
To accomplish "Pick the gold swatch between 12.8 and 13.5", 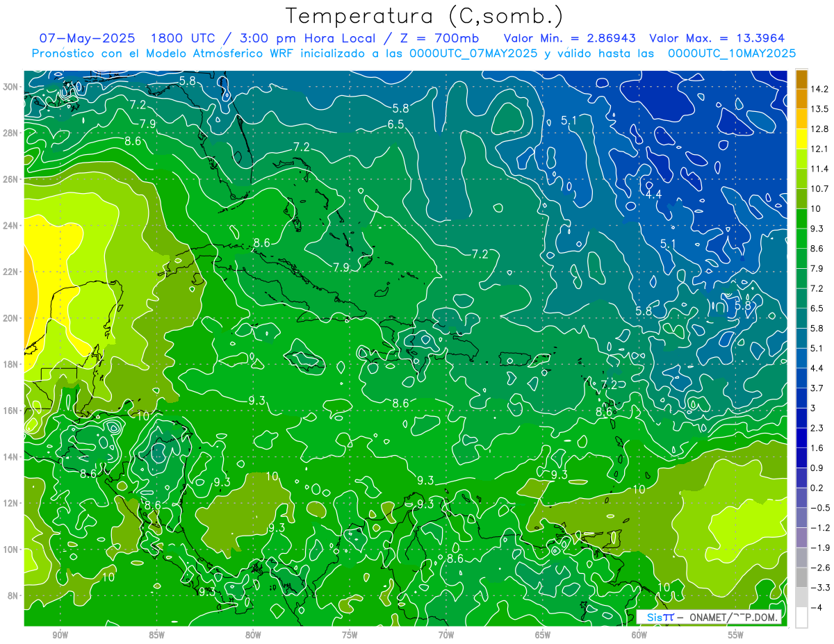I will pos(801,119).
